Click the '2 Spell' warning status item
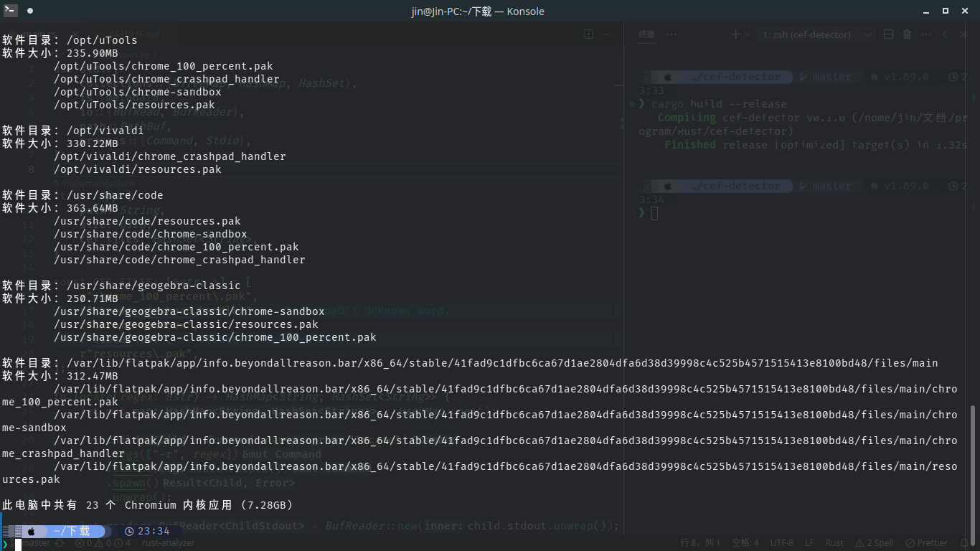Viewport: 980px width, 551px height. (x=874, y=543)
